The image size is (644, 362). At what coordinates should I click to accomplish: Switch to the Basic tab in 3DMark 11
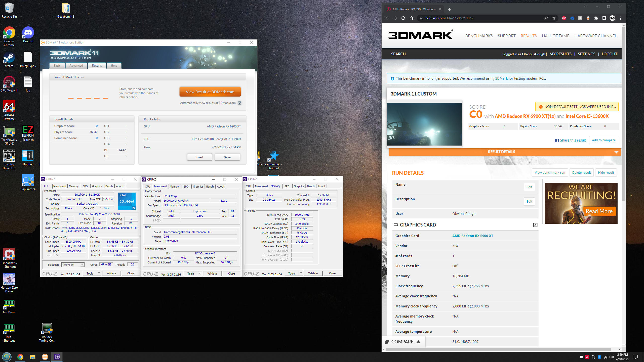(x=57, y=66)
